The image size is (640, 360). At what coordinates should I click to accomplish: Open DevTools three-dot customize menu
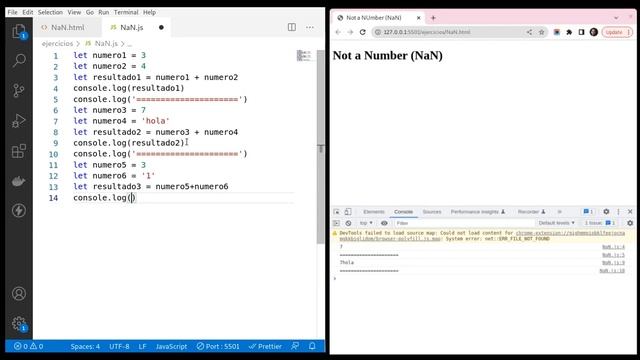pyautogui.click(x=618, y=211)
